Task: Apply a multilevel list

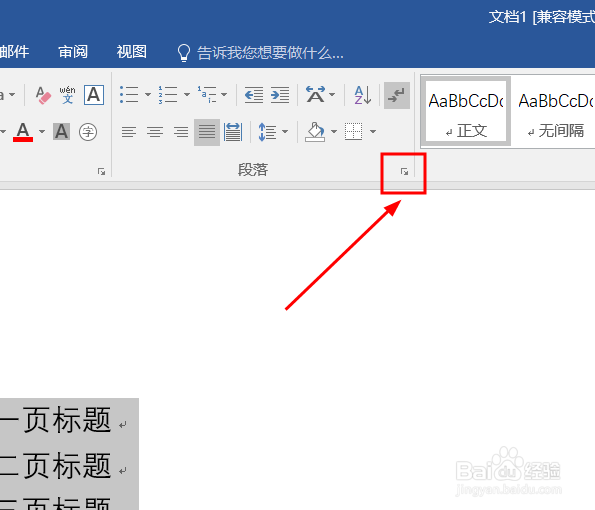Action: click(207, 94)
